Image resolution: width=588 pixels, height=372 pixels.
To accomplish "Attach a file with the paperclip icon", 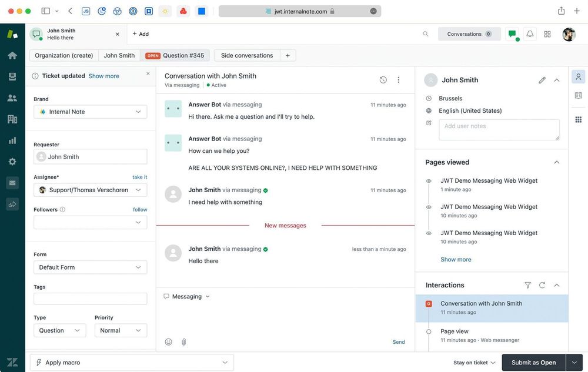I will pyautogui.click(x=183, y=341).
